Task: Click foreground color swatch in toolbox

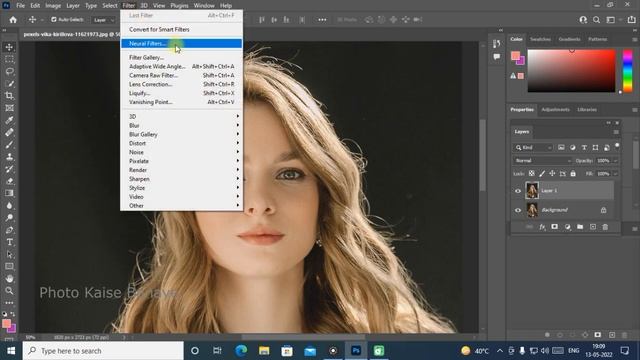Action: pyautogui.click(x=6, y=324)
